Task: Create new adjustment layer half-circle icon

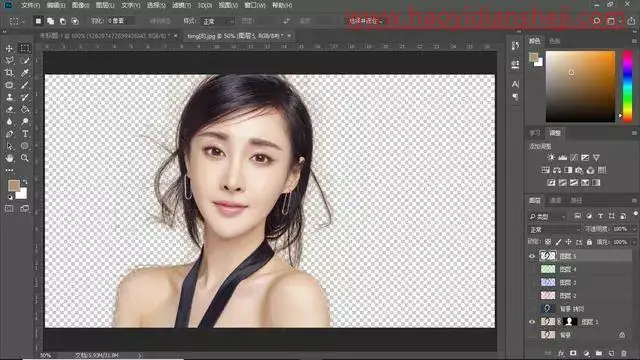Action: coord(586,353)
